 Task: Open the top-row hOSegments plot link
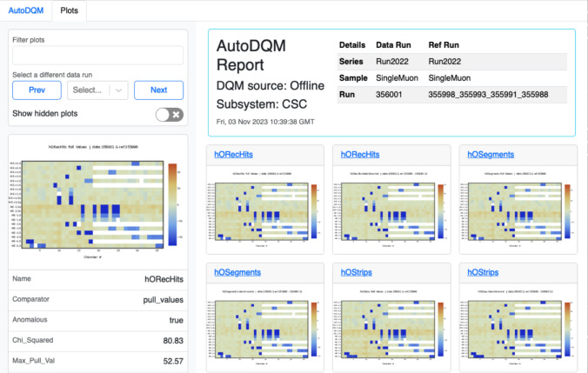491,155
